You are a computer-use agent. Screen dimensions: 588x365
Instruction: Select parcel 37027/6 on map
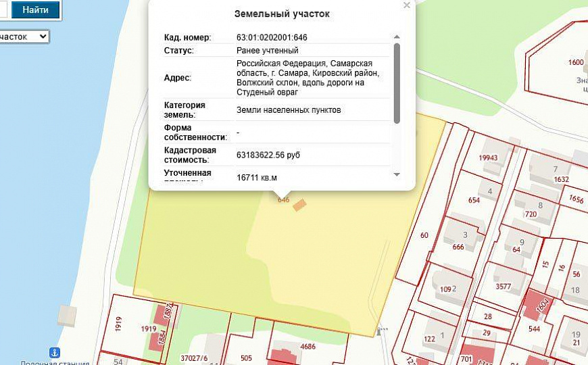pyautogui.click(x=194, y=359)
